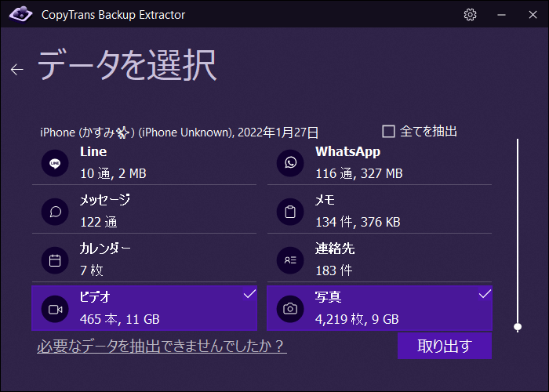The height and width of the screenshot is (392, 549).
Task: Click the 122 通 messages count
Action: point(99,222)
